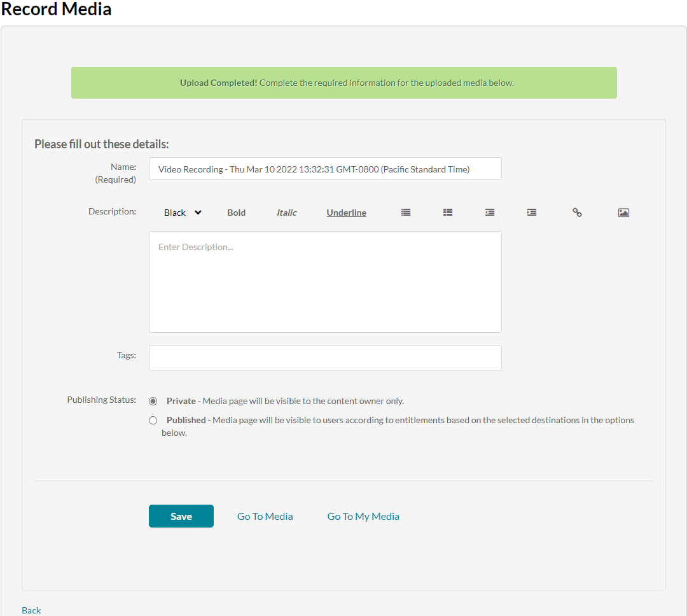Open the Black text color dropdown
The height and width of the screenshot is (616, 687).
(x=183, y=213)
